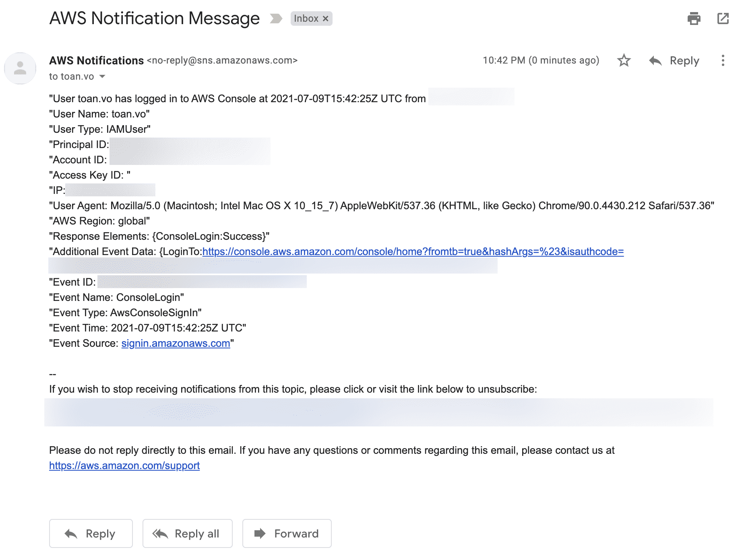744x560 pixels.
Task: Open the signin.amazonaws.com link
Action: click(x=176, y=344)
